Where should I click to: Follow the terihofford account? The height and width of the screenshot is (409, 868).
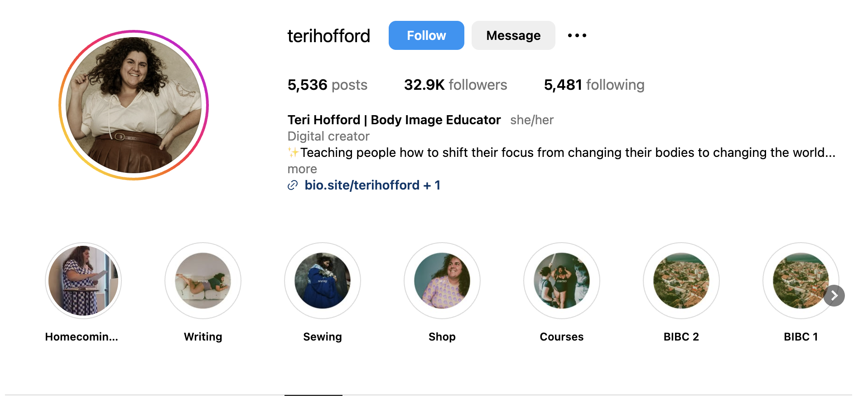click(x=426, y=35)
